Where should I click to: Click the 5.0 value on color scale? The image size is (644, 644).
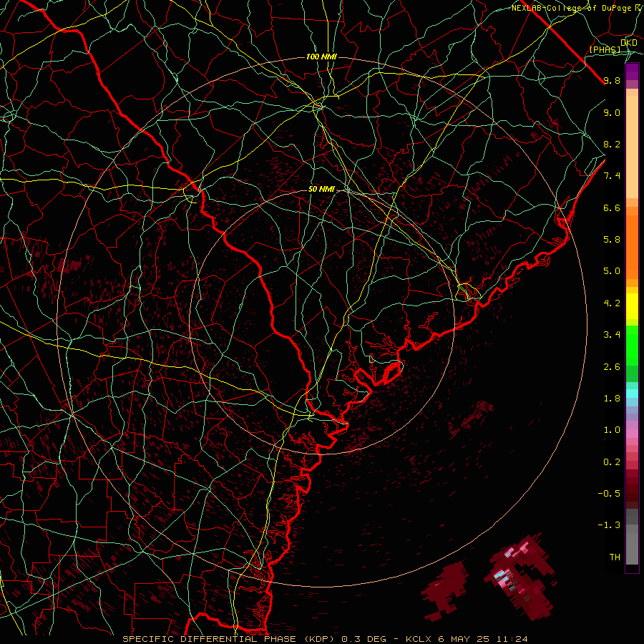(x=612, y=271)
